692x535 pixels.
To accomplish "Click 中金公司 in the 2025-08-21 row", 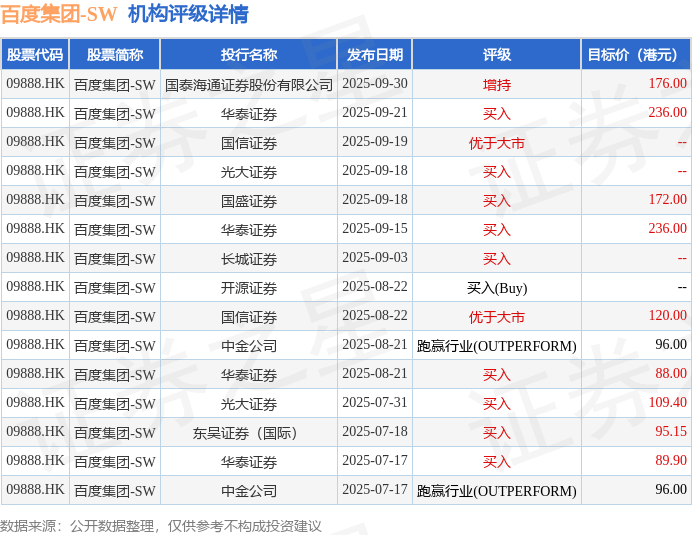I will point(249,346).
